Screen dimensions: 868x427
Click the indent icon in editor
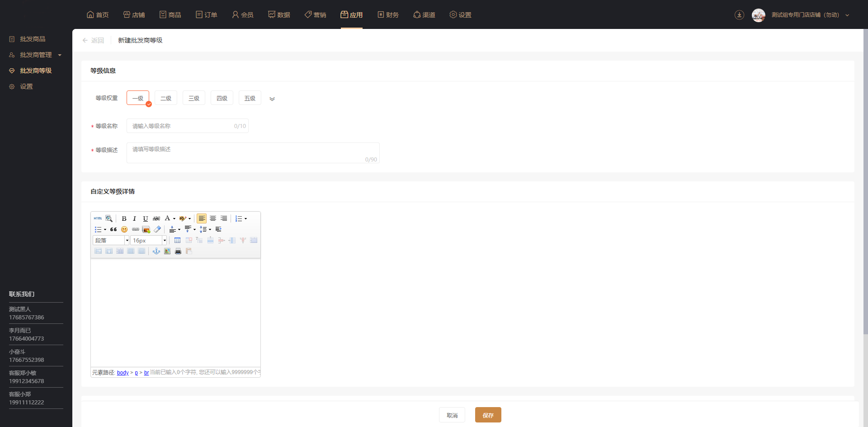pos(218,229)
